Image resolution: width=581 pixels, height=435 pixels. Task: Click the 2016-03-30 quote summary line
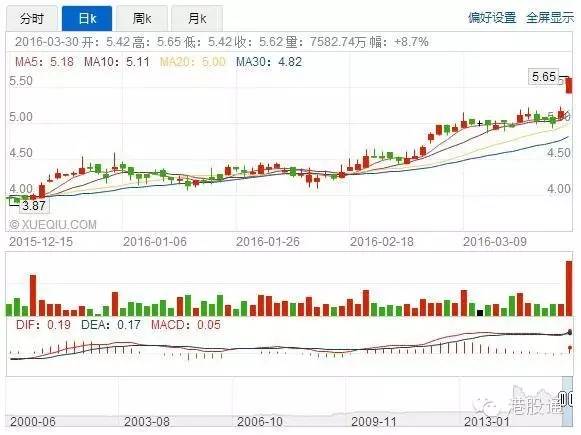point(222,41)
